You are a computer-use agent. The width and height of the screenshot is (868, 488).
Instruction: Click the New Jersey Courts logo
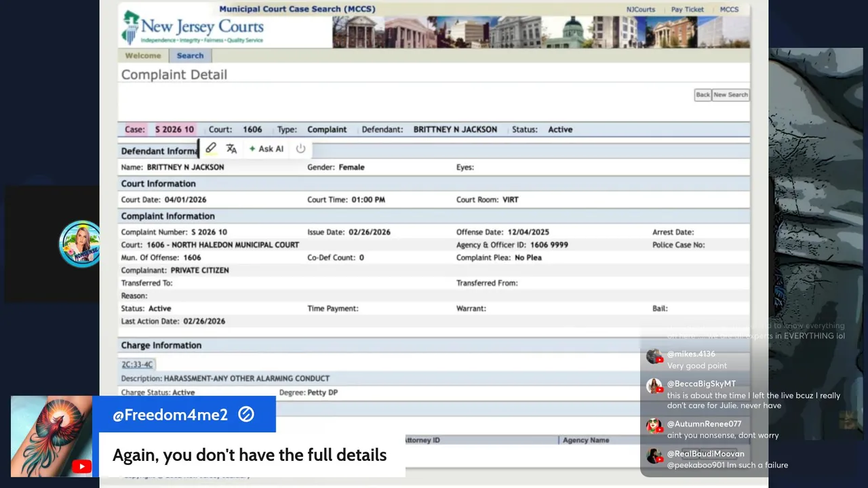coord(192,28)
